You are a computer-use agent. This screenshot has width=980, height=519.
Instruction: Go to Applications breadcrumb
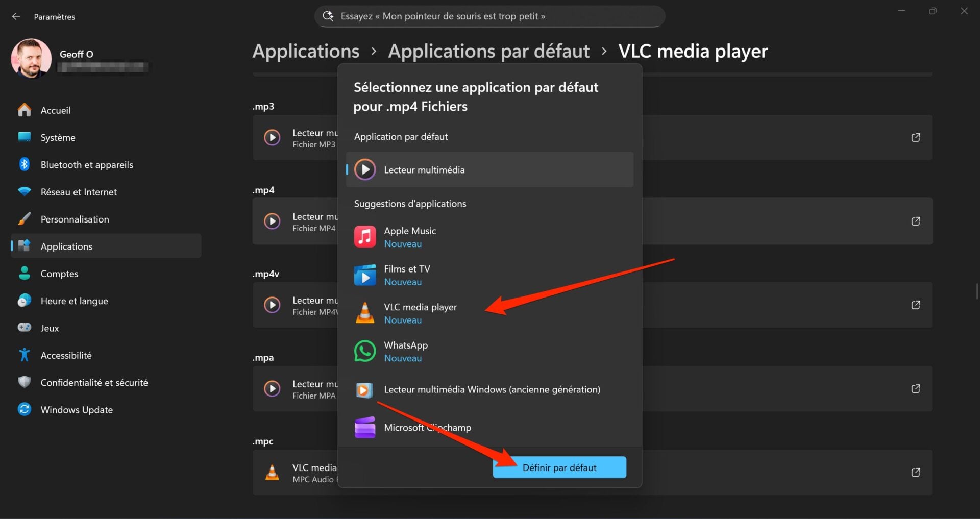pos(306,51)
